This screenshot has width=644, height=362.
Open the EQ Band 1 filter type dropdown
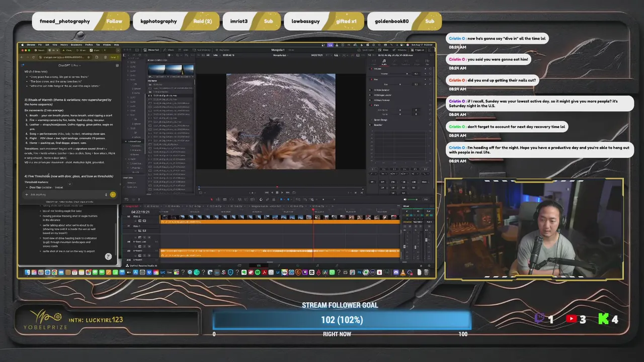click(373, 174)
